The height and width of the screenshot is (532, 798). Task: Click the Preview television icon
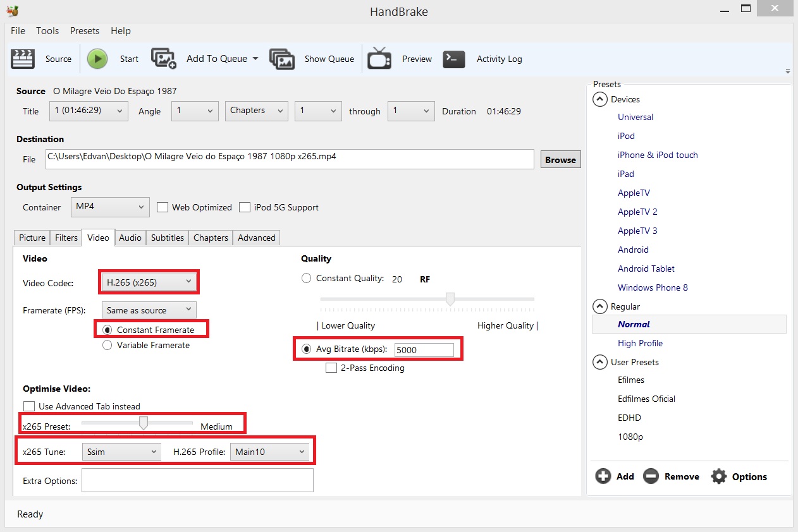click(379, 58)
